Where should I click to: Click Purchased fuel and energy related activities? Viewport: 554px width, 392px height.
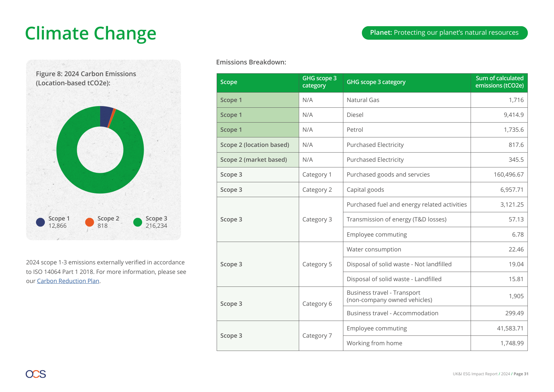(x=407, y=205)
